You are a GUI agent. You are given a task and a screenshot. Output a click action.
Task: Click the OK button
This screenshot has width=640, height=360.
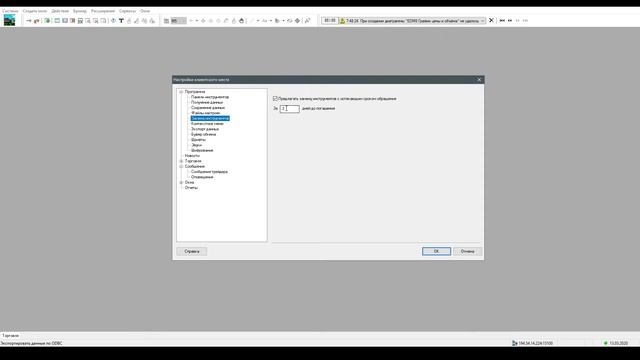(x=436, y=251)
